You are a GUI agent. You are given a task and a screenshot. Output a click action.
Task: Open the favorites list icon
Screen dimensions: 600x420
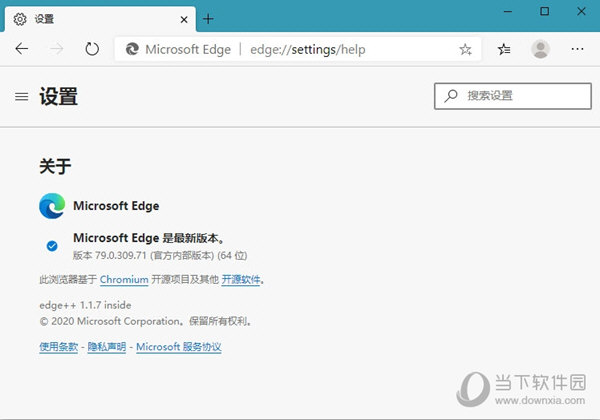tap(504, 49)
